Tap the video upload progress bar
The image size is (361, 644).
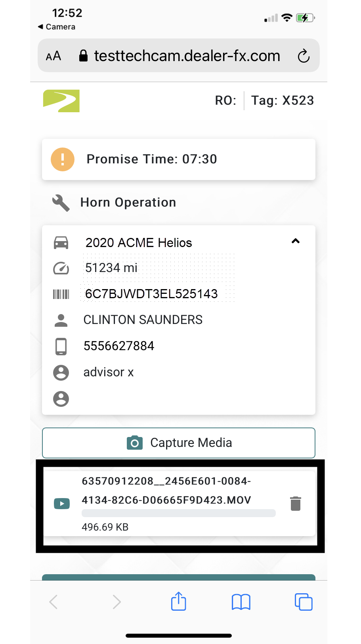(179, 513)
